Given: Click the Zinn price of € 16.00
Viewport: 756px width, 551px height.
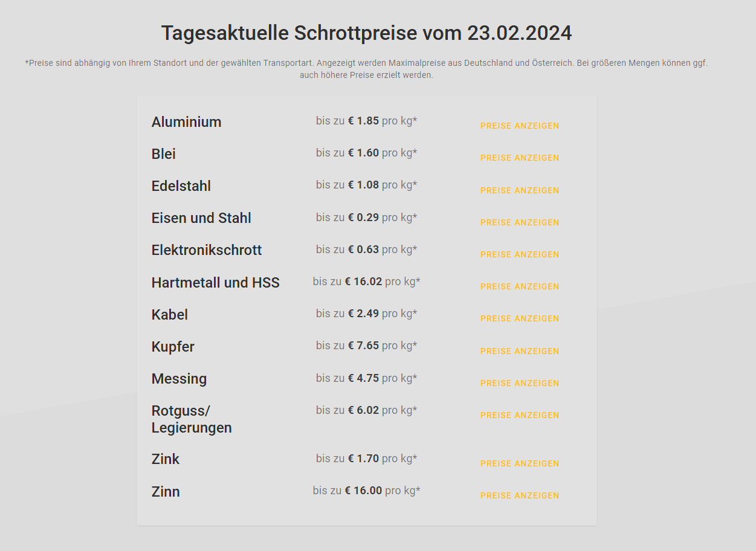Looking at the screenshot, I should [363, 491].
